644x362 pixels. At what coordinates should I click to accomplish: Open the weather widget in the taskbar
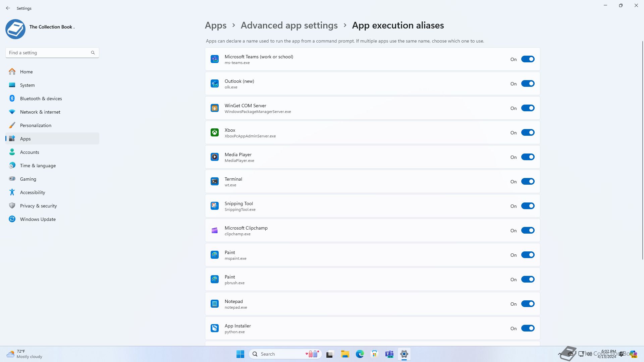pyautogui.click(x=24, y=354)
